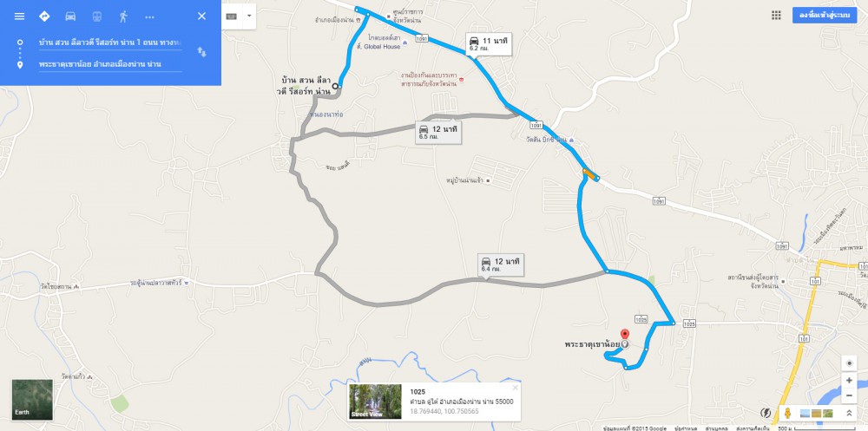
Task: Switch to Earth satellite view thumbnail
Action: click(33, 400)
